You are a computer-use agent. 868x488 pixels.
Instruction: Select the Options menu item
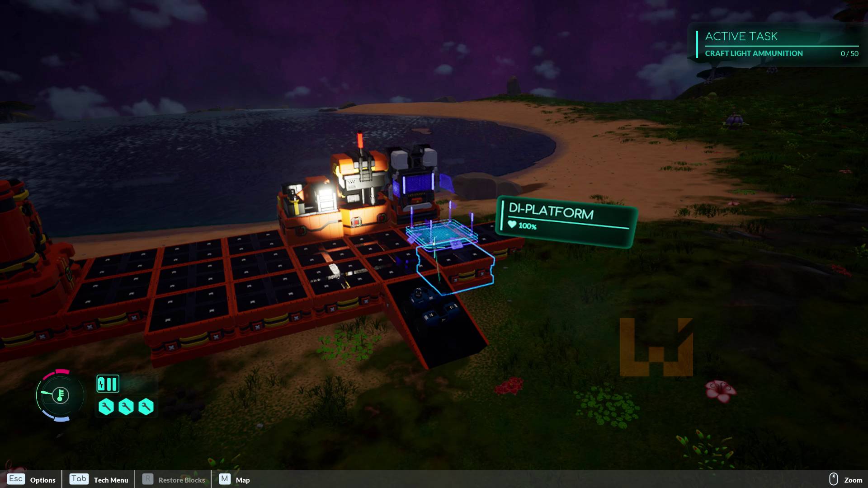coord(42,480)
